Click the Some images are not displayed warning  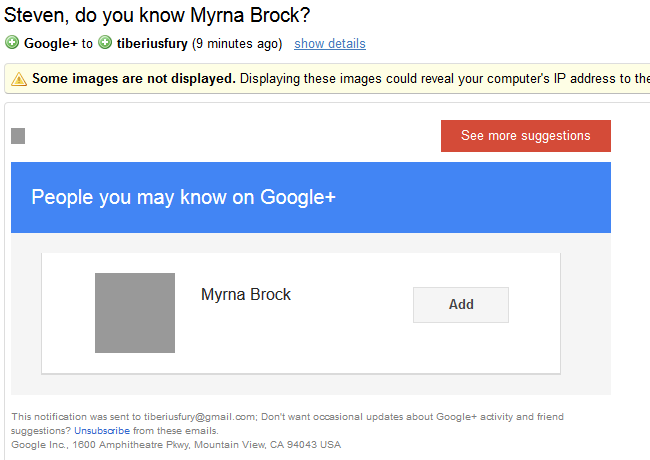coord(134,78)
